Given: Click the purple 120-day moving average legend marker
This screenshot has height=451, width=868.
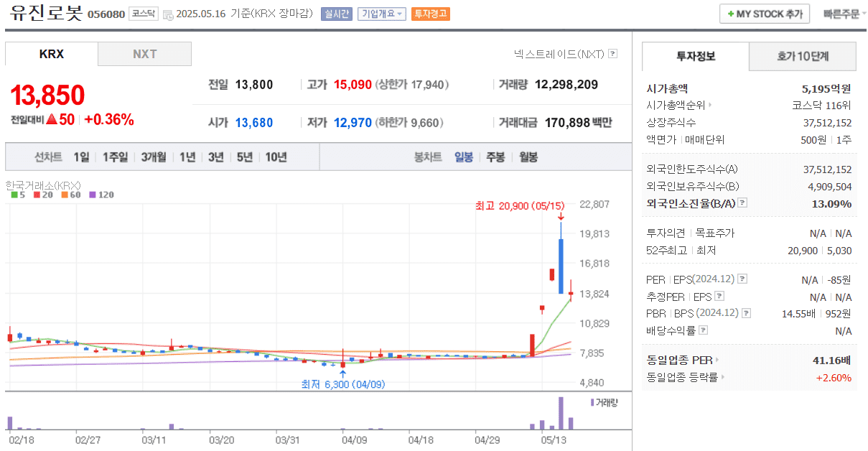Looking at the screenshot, I should click(92, 195).
